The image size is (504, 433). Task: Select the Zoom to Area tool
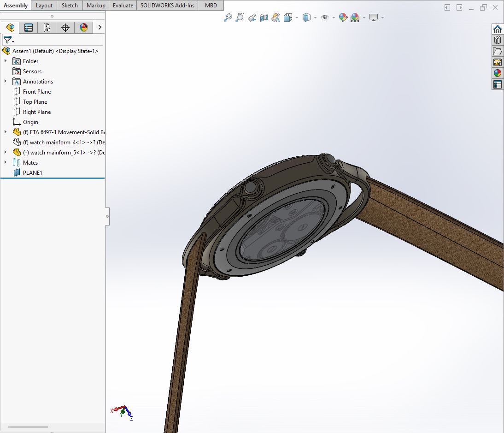240,18
